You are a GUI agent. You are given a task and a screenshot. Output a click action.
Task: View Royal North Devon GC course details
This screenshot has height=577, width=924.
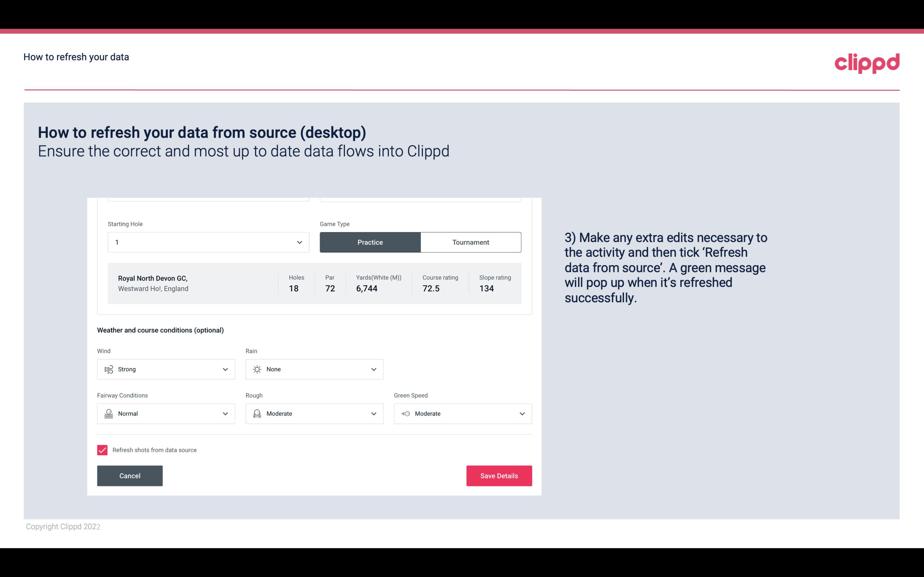click(314, 283)
